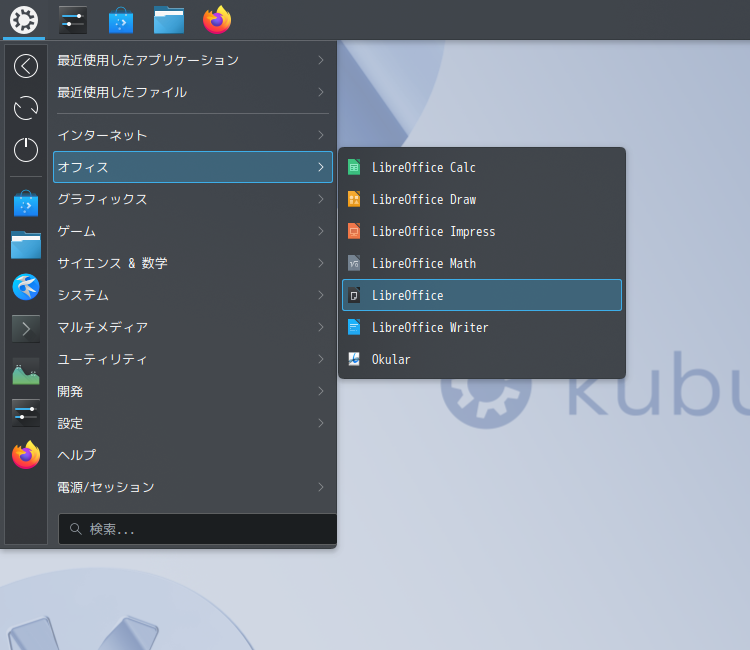Click the LibreOffice Math icon
750x650 pixels.
(x=354, y=264)
